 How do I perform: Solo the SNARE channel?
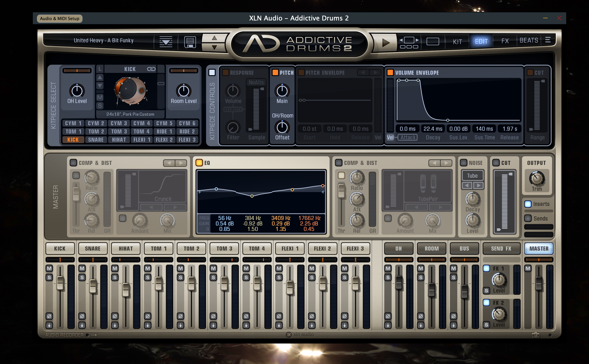[82, 277]
